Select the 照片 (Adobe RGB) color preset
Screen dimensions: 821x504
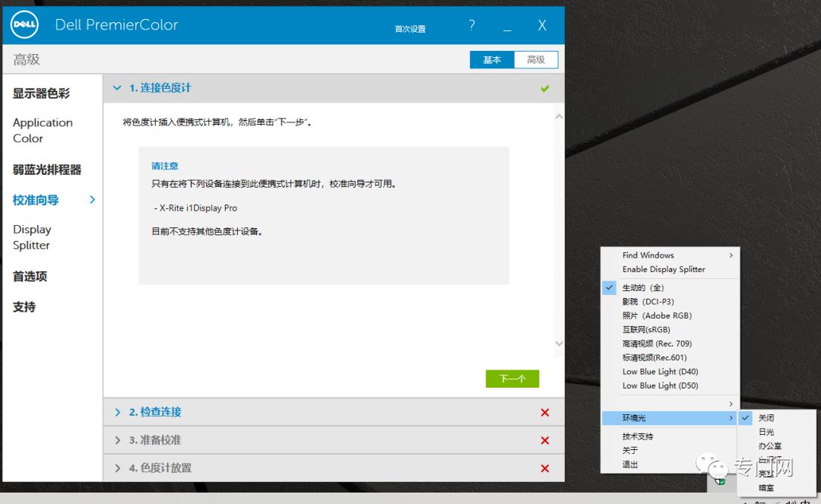670,315
